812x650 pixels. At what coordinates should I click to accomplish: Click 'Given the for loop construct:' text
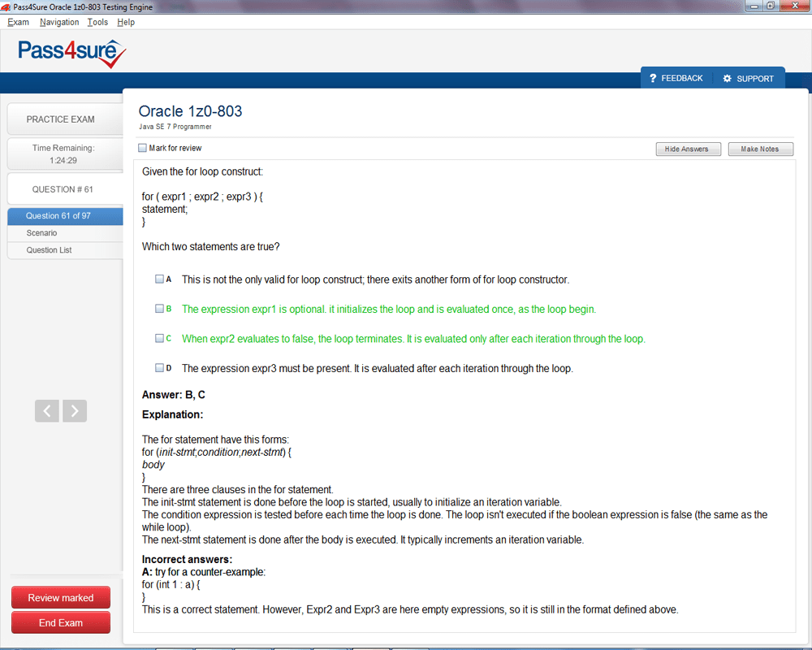(x=202, y=171)
